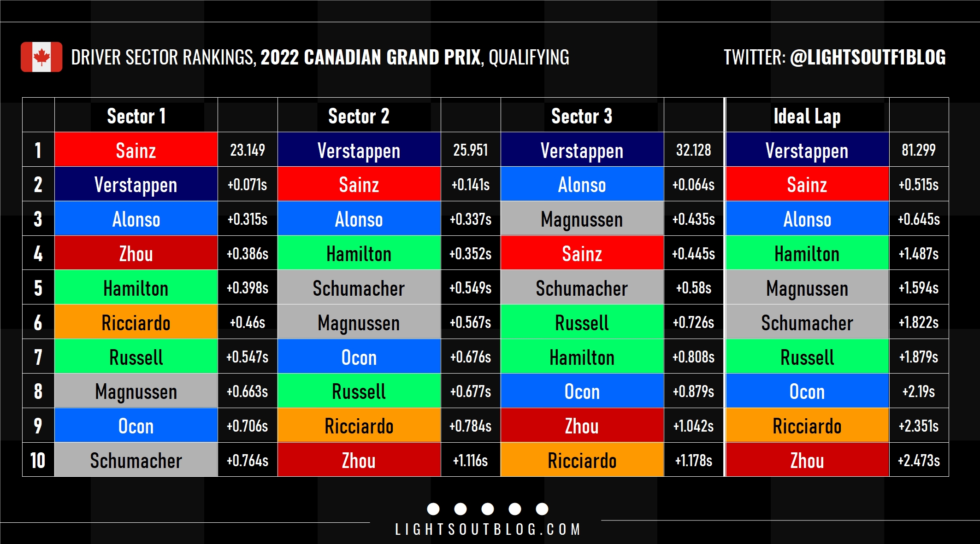Select the last white pagination dot

click(x=542, y=509)
